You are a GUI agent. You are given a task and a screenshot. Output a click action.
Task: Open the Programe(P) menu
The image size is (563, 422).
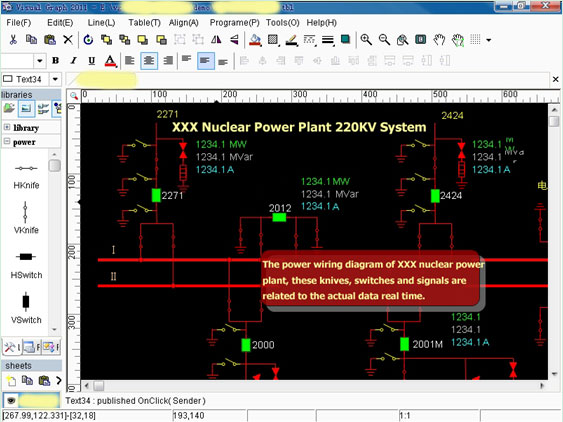pos(234,23)
